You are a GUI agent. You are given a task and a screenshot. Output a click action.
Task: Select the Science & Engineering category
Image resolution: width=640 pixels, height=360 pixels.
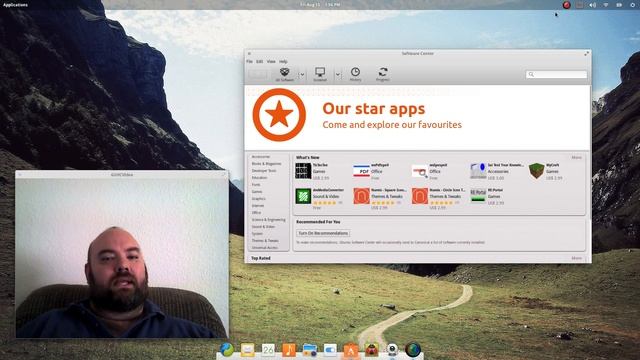[x=268, y=220]
